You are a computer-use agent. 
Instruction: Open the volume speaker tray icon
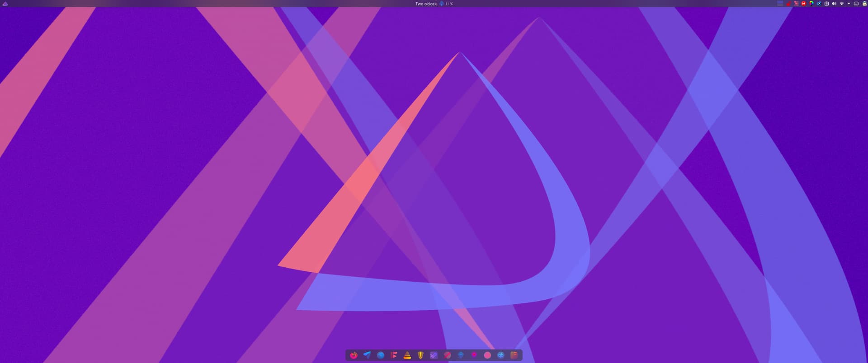coord(834,4)
